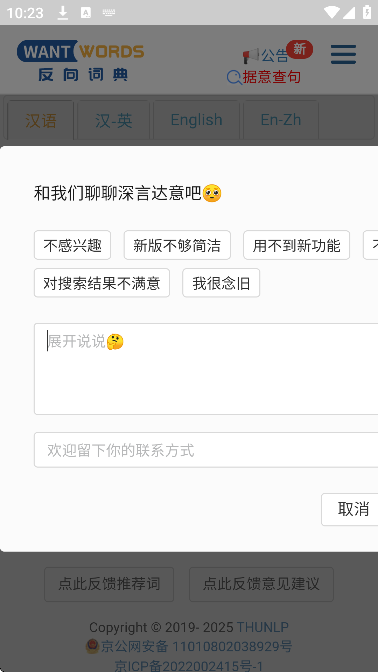The image size is (378, 672).
Task: Tap the police badge icon in footer
Action: click(x=93, y=646)
